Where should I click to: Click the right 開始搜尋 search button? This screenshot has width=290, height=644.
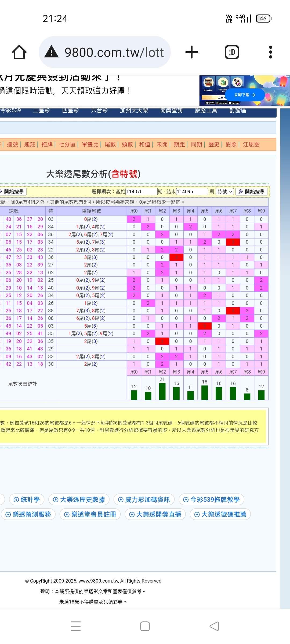[x=252, y=192]
